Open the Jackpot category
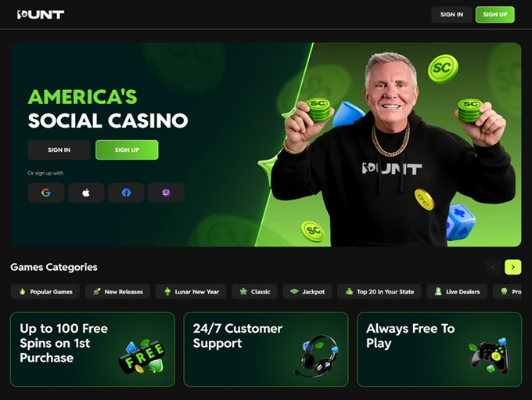Screen dimensions: 532x400 point(307,292)
